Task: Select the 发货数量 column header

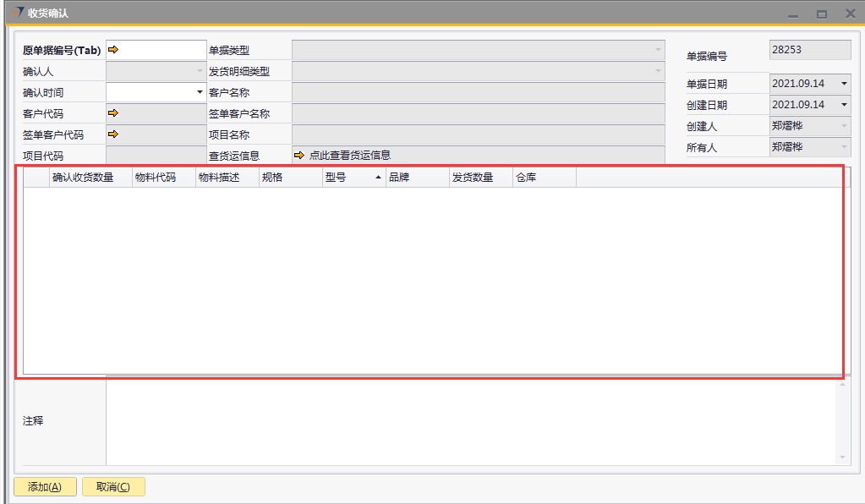Action: click(473, 178)
